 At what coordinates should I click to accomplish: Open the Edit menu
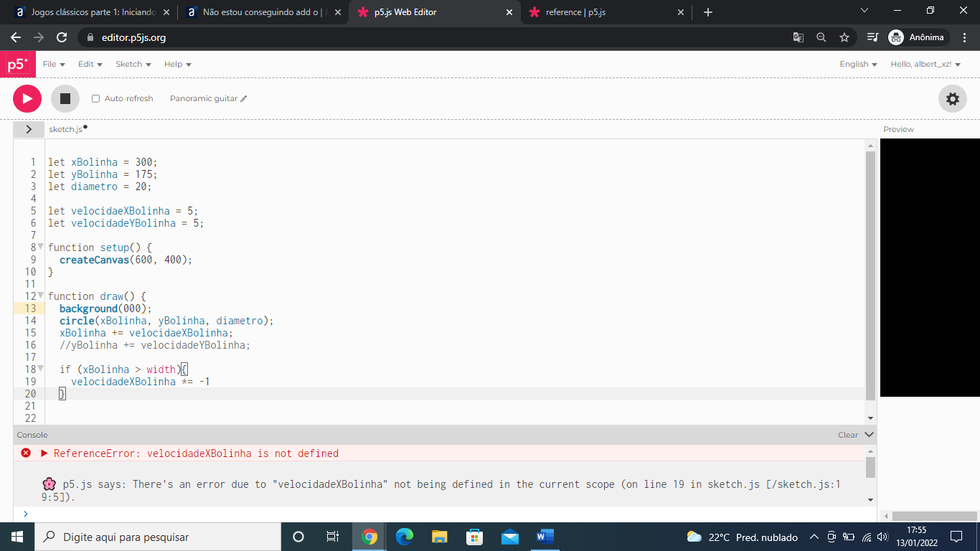[90, 64]
